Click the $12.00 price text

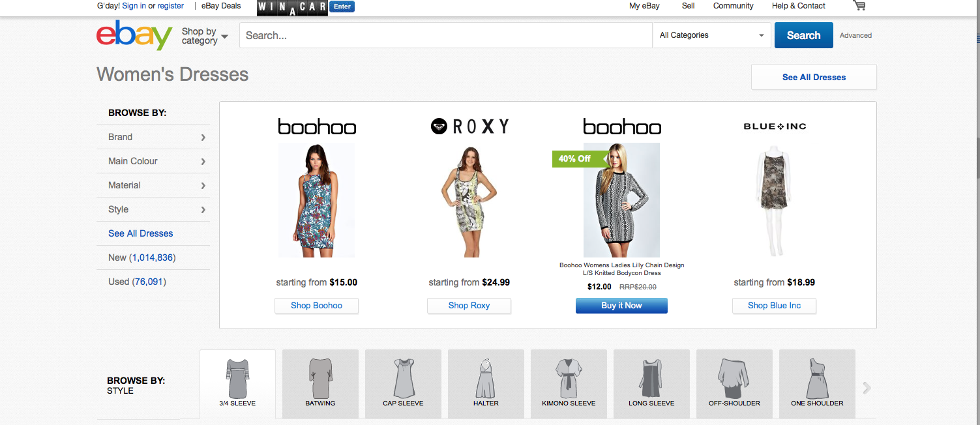599,287
